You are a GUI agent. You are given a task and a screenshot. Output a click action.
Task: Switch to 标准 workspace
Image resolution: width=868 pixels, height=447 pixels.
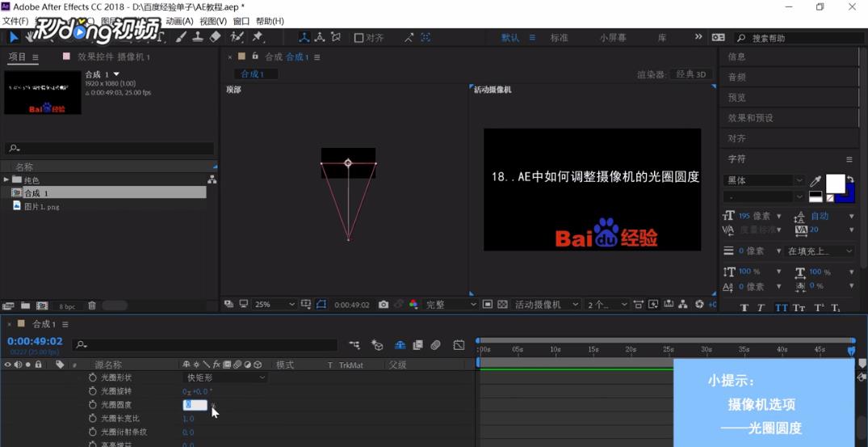tap(559, 38)
